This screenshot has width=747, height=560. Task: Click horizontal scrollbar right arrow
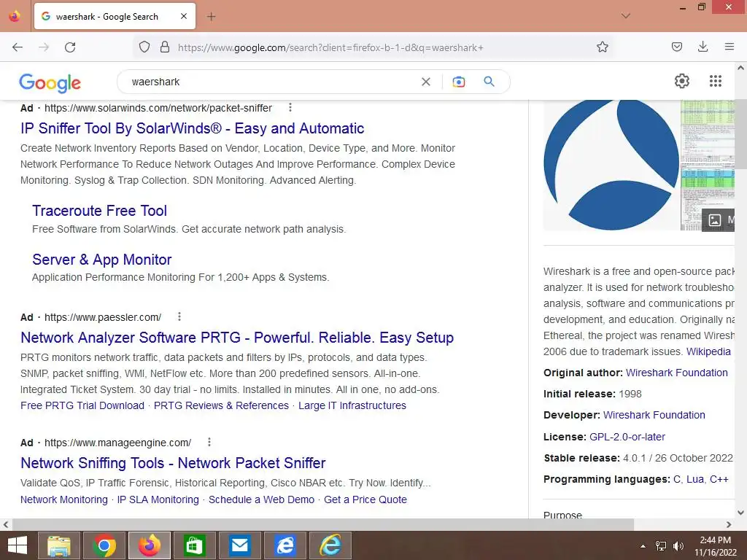(729, 524)
